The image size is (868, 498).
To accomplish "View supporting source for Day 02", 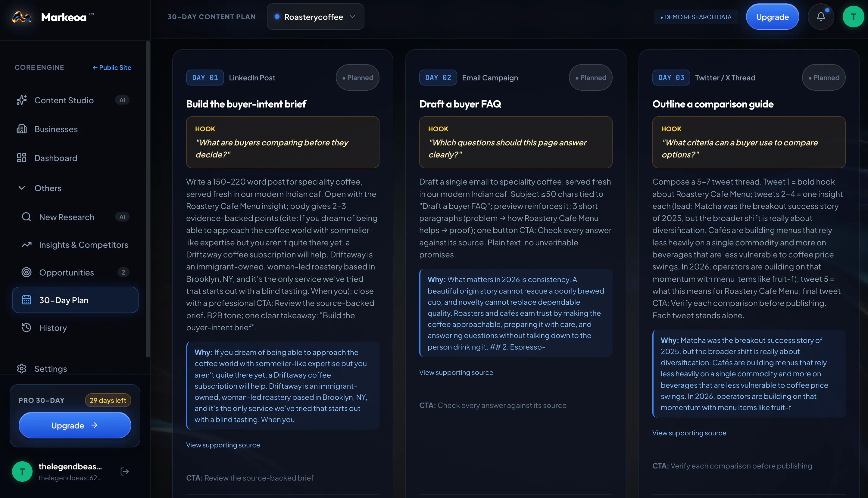I will click(456, 372).
